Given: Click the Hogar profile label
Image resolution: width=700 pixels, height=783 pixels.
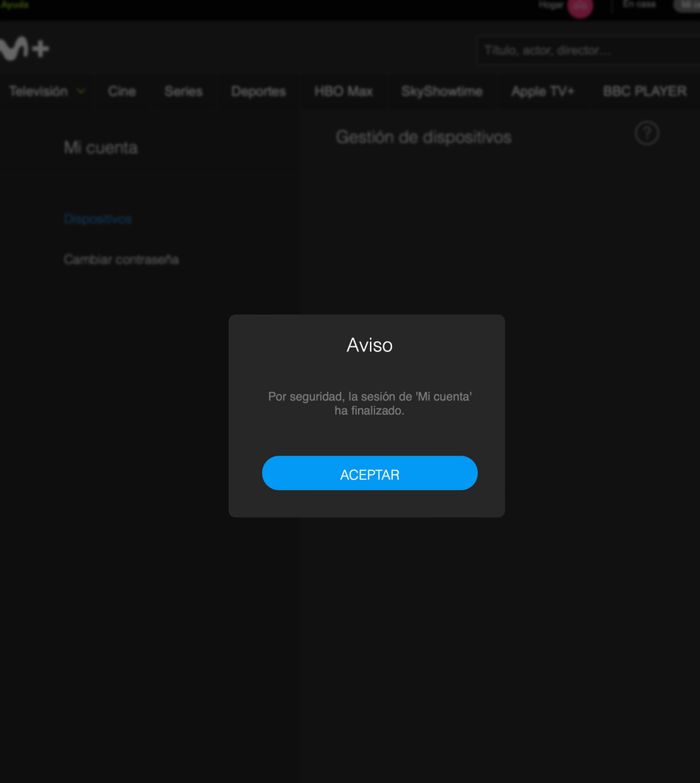Looking at the screenshot, I should (x=551, y=5).
